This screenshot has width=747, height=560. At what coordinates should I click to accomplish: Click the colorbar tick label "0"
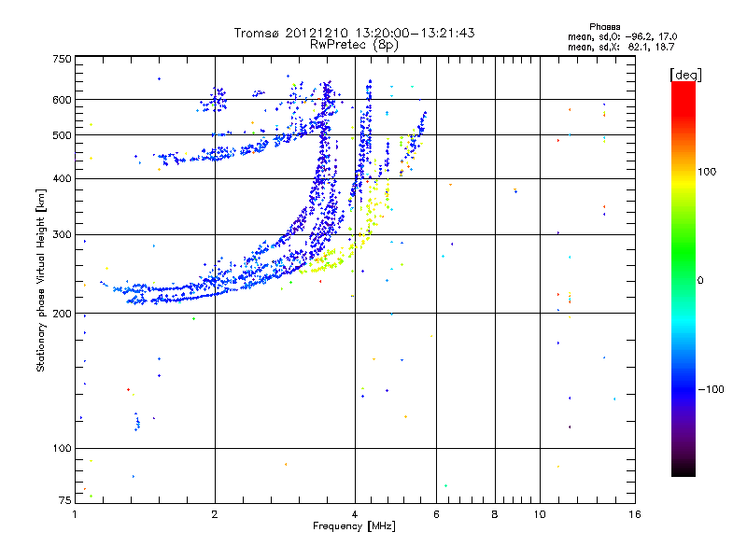(700, 281)
